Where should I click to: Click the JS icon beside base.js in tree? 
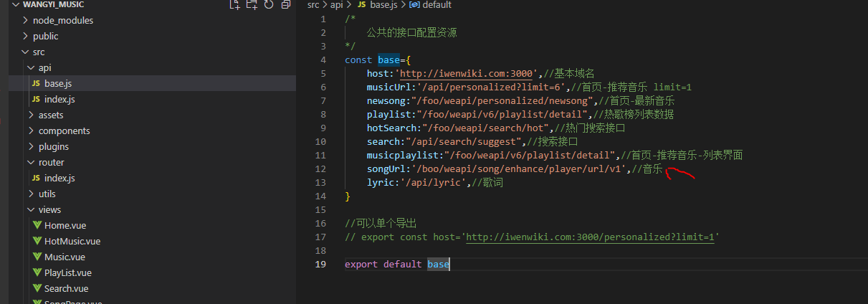37,84
